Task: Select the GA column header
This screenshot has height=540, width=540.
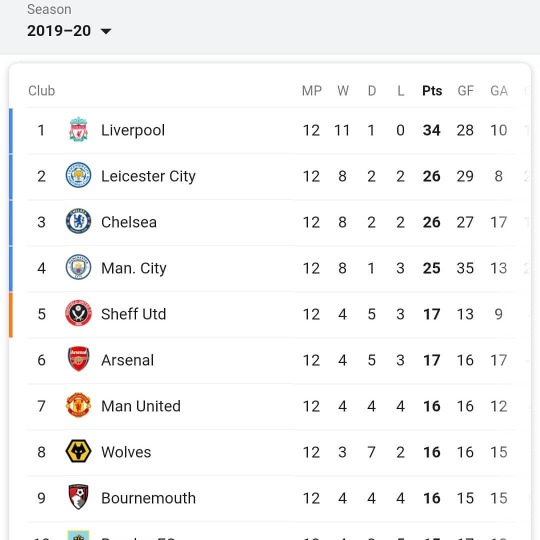Action: tap(499, 91)
